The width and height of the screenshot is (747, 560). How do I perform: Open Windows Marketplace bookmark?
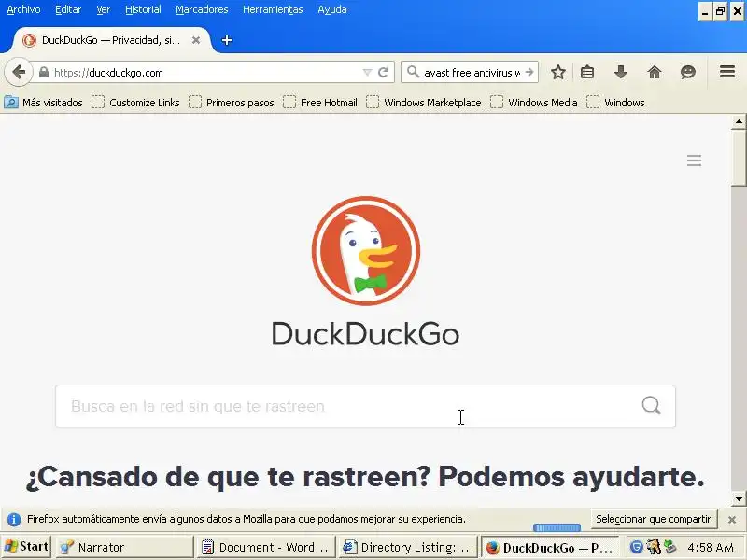(x=424, y=103)
